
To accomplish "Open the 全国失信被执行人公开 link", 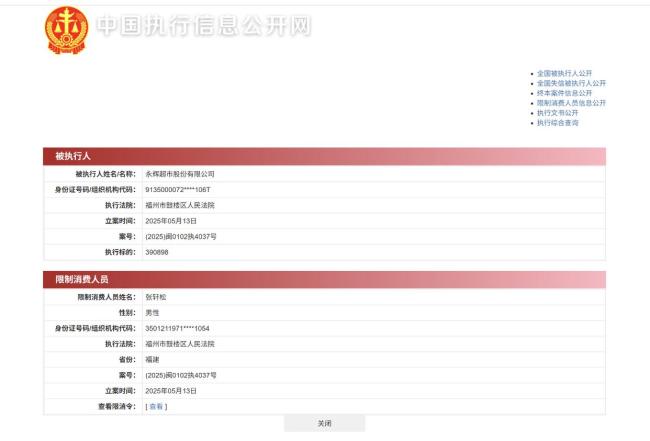I will coord(571,83).
